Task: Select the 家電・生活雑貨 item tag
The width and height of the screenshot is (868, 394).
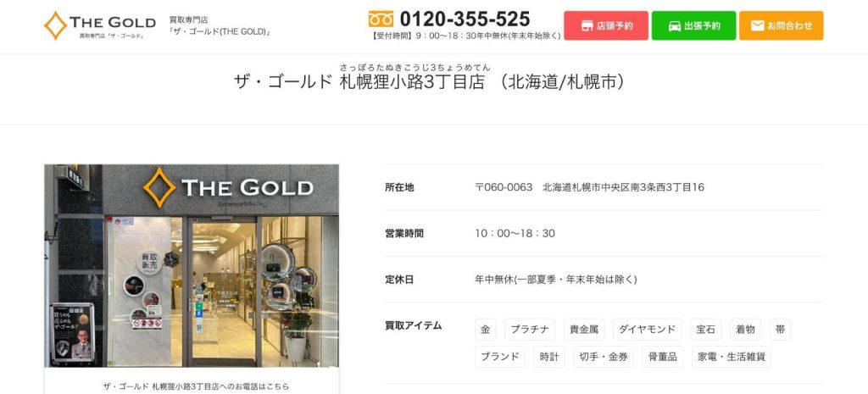Action: (732, 357)
